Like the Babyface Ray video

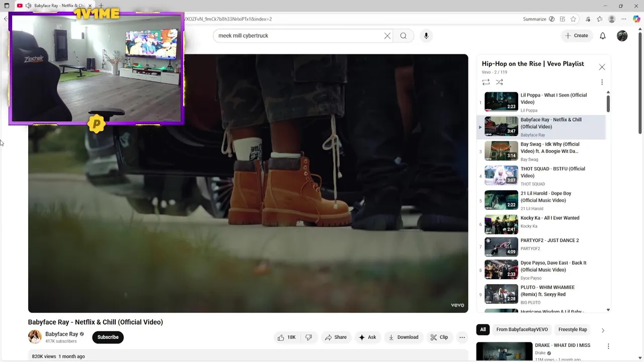(286, 337)
